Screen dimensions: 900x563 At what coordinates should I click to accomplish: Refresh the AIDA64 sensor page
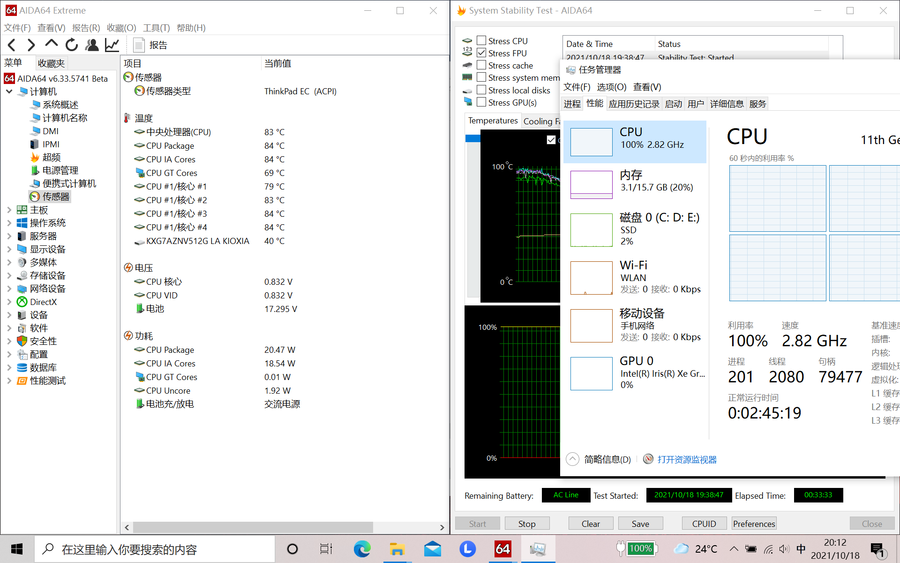coord(71,45)
